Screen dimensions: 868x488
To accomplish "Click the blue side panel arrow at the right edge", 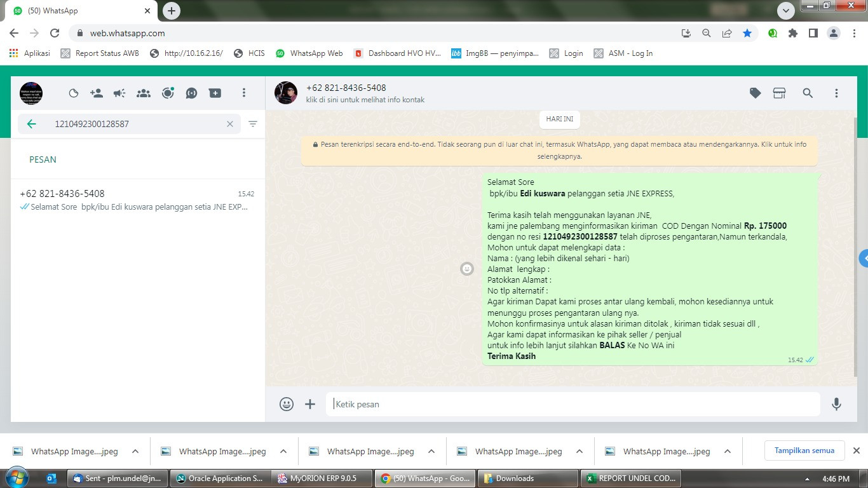I will coord(864,259).
